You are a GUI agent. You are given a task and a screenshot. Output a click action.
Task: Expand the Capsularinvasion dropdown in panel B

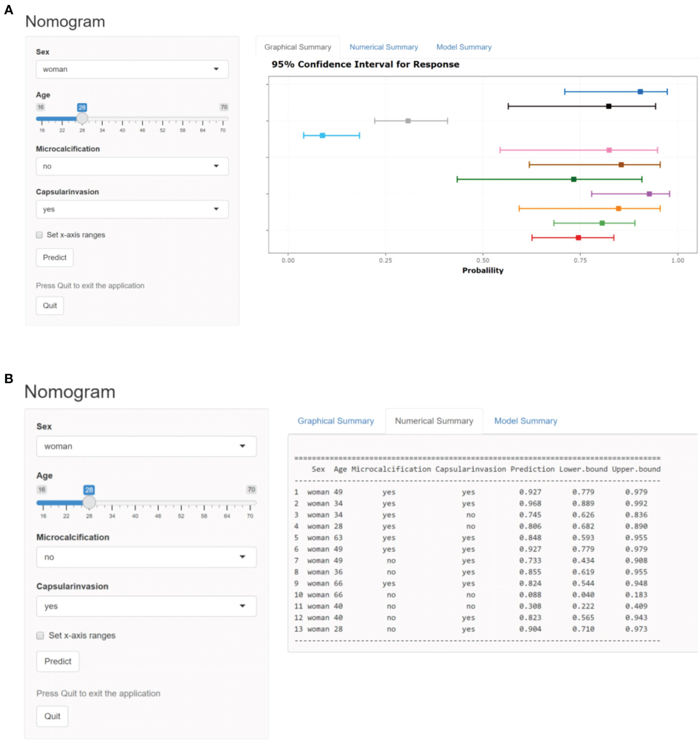pyautogui.click(x=146, y=606)
